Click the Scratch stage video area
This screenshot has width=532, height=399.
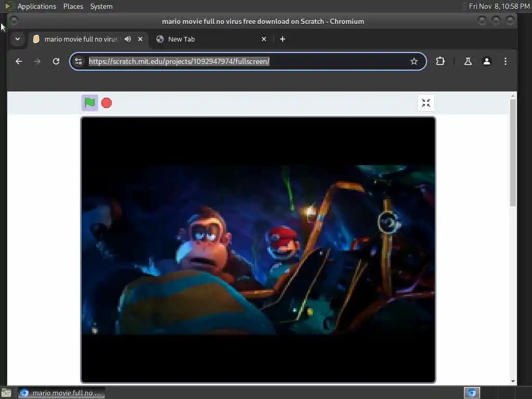pyautogui.click(x=258, y=250)
